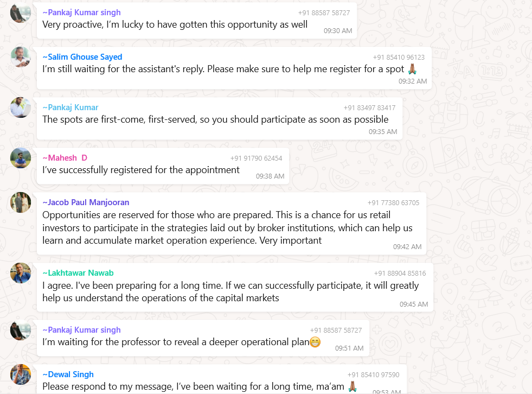Viewport: 532px width, 394px height.
Task: Click the 09:42 AM message timestamp
Action: (407, 246)
